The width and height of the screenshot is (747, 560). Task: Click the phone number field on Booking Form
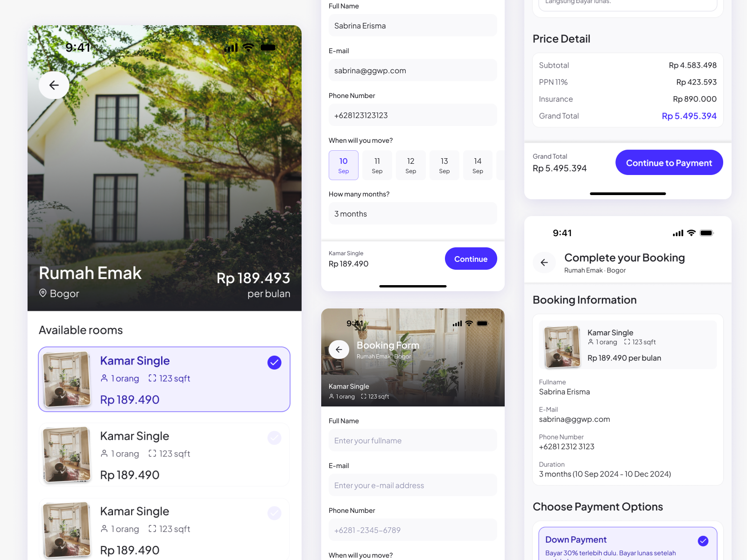point(413,530)
